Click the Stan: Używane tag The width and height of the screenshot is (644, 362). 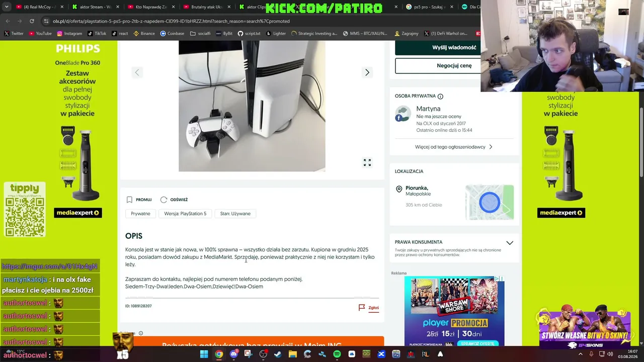(x=235, y=214)
